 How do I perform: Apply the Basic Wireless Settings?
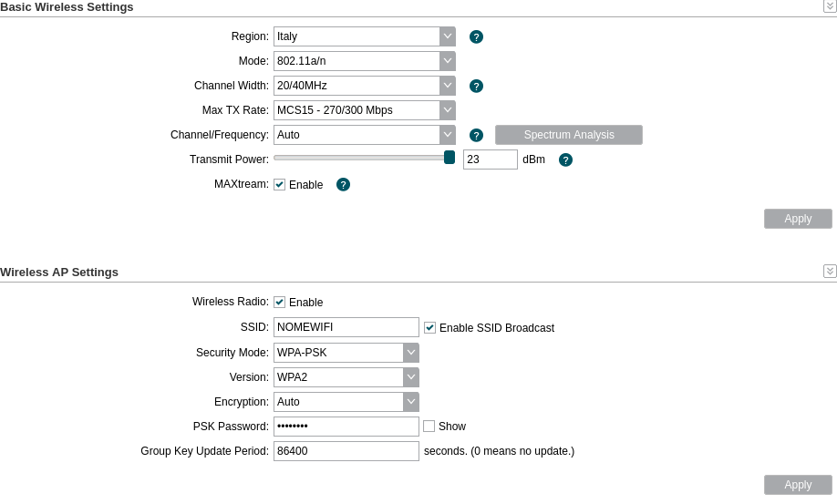point(798,219)
